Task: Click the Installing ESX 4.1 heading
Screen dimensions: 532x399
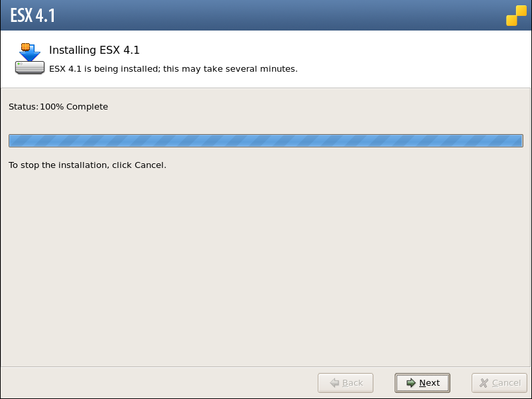Action: (94, 50)
